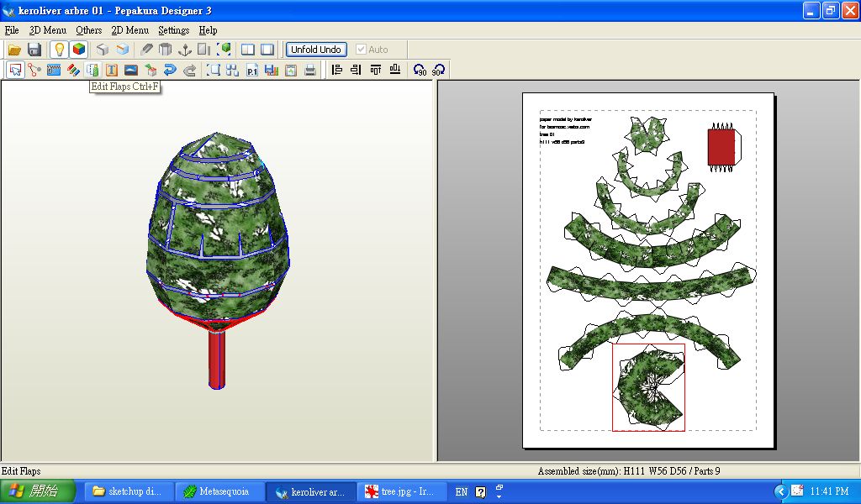Screen dimensions: 861x504
Task: Click the anchor icon in toolbar
Action: pos(185,50)
